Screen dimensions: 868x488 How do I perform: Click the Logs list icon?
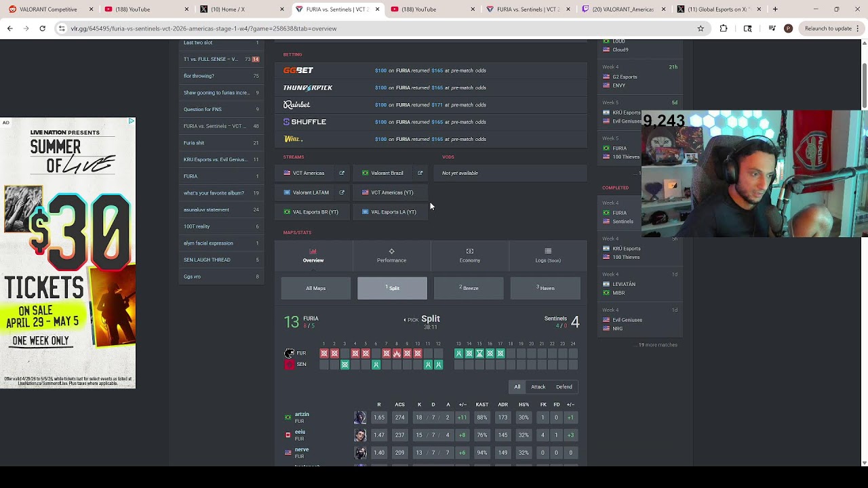pyautogui.click(x=548, y=251)
